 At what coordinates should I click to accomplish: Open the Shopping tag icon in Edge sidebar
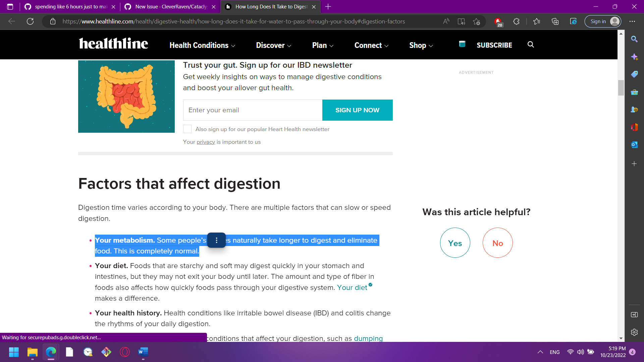pyautogui.click(x=634, y=74)
